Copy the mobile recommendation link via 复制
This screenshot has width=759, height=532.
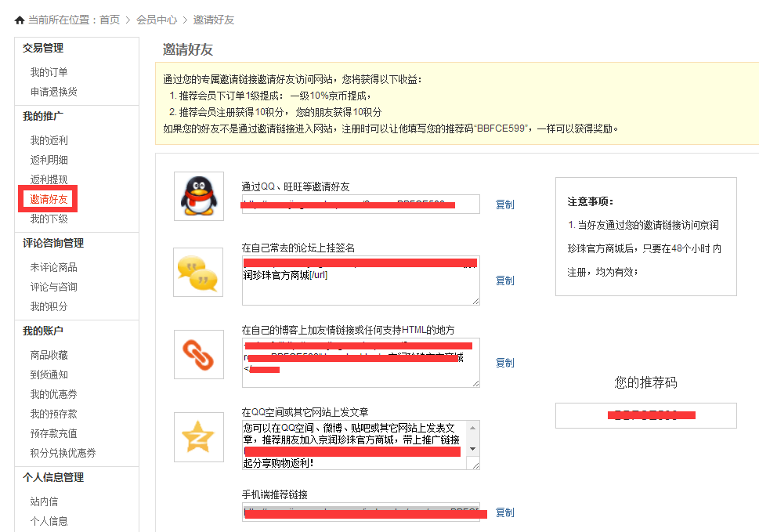(505, 512)
